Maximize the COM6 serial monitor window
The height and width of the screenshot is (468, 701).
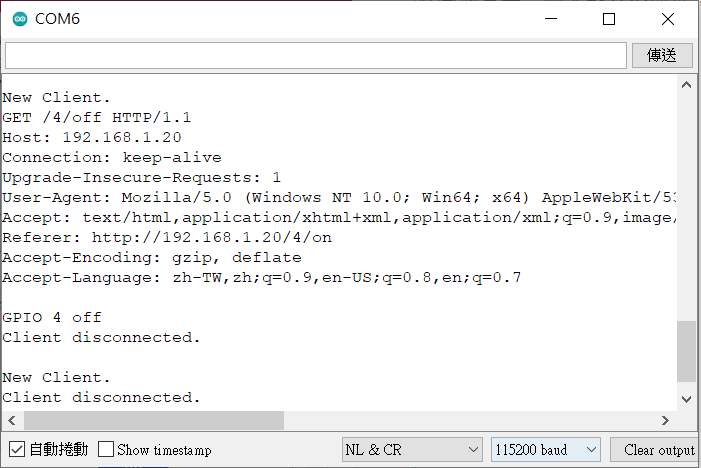pos(609,19)
